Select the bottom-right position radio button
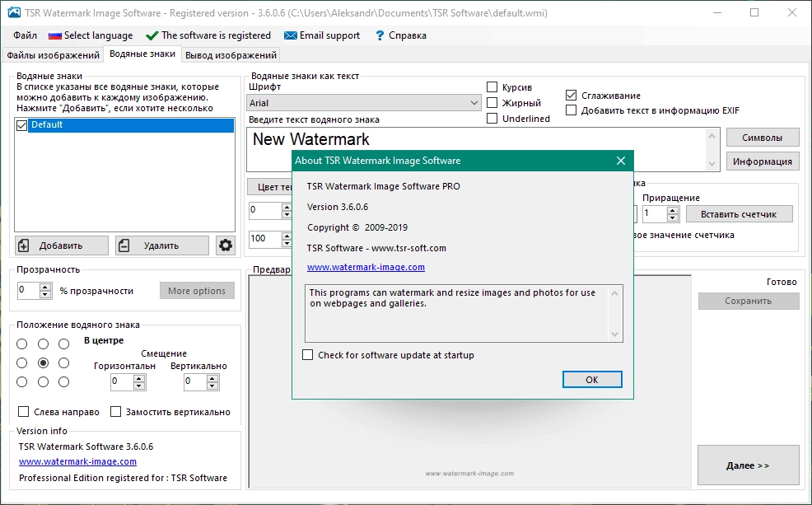812x505 pixels. 63,381
